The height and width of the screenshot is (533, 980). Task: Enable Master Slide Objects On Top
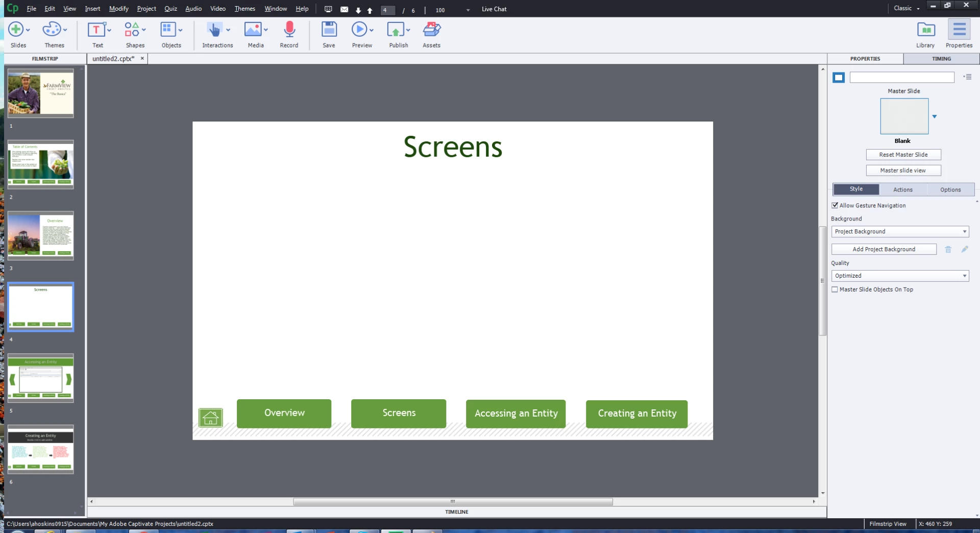(835, 289)
